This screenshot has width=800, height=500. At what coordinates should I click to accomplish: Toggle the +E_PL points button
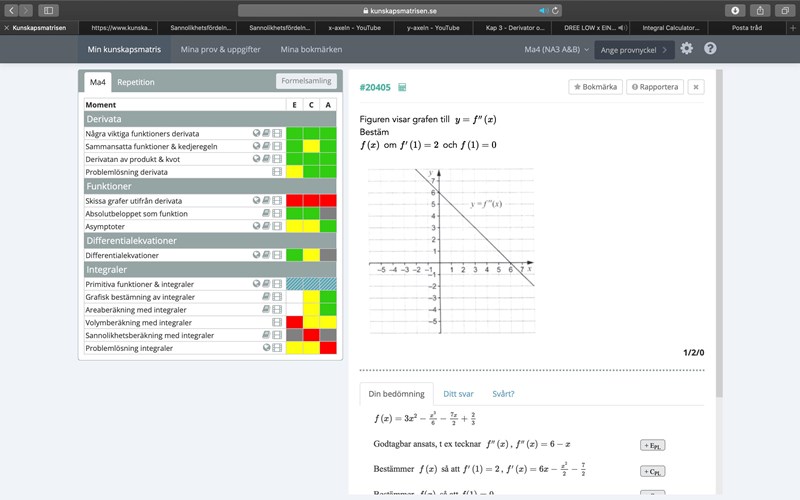(652, 444)
